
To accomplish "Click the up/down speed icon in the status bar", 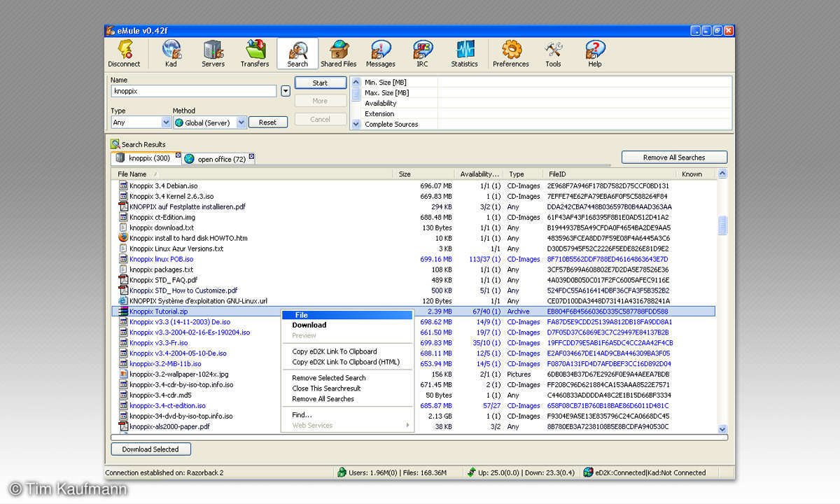I will click(x=472, y=472).
